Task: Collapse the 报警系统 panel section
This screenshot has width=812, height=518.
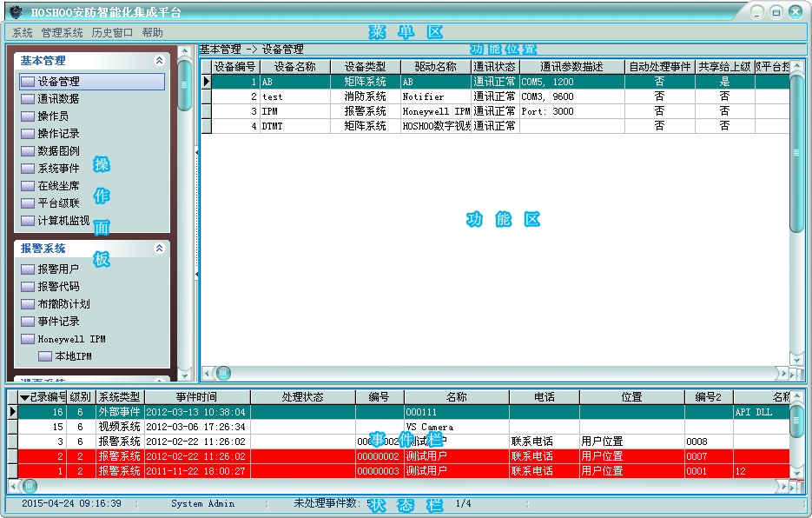Action: pyautogui.click(x=159, y=249)
